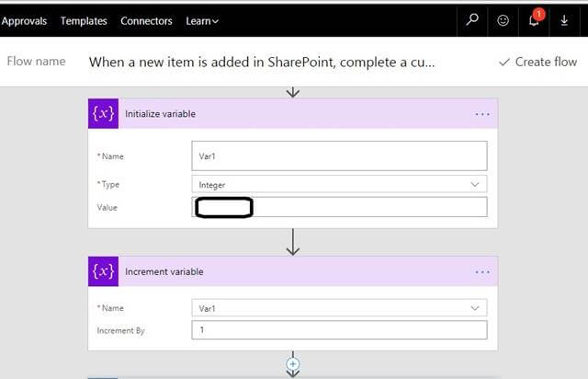This screenshot has width=588, height=379.
Task: Open Initialize variable ellipsis menu
Action: [483, 114]
